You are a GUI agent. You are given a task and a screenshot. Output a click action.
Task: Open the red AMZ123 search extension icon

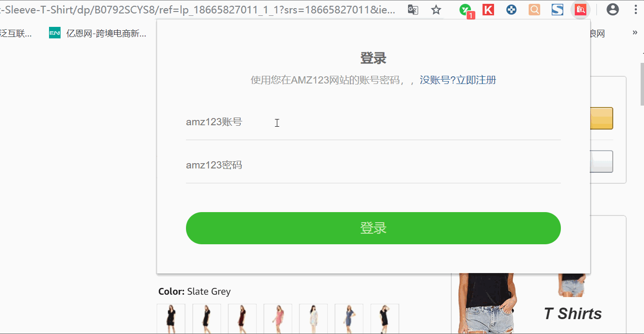(581, 10)
